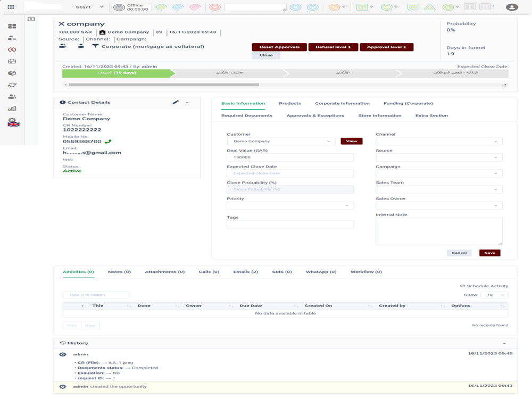Click the View customer button
Viewport: 532px width, 399px height.
[x=352, y=141]
